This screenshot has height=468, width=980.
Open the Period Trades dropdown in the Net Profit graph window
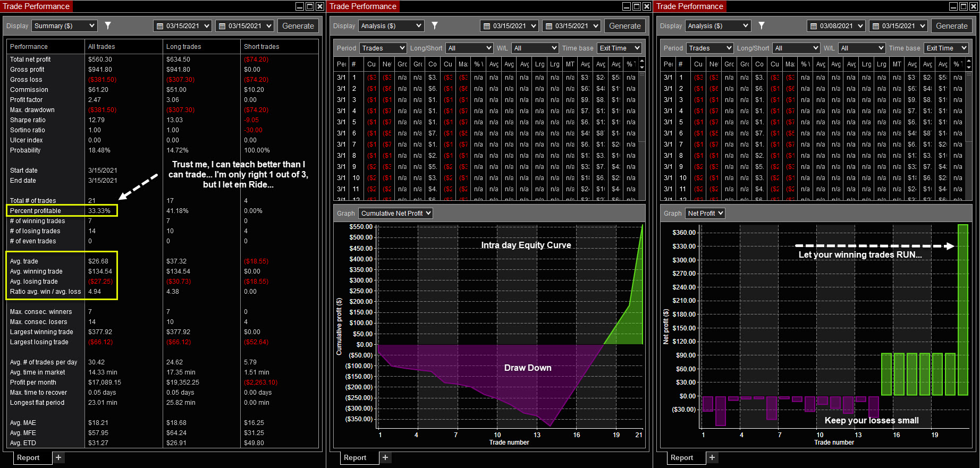tap(710, 48)
